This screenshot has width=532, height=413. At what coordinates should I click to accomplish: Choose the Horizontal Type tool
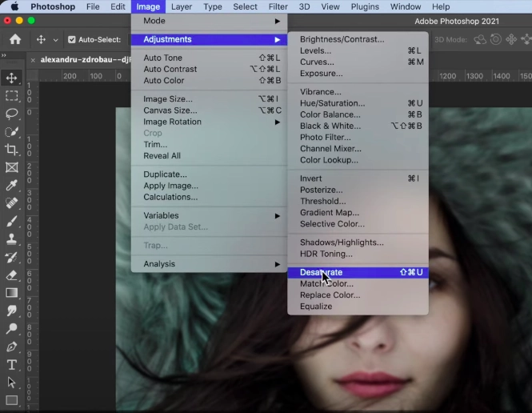[x=12, y=365]
